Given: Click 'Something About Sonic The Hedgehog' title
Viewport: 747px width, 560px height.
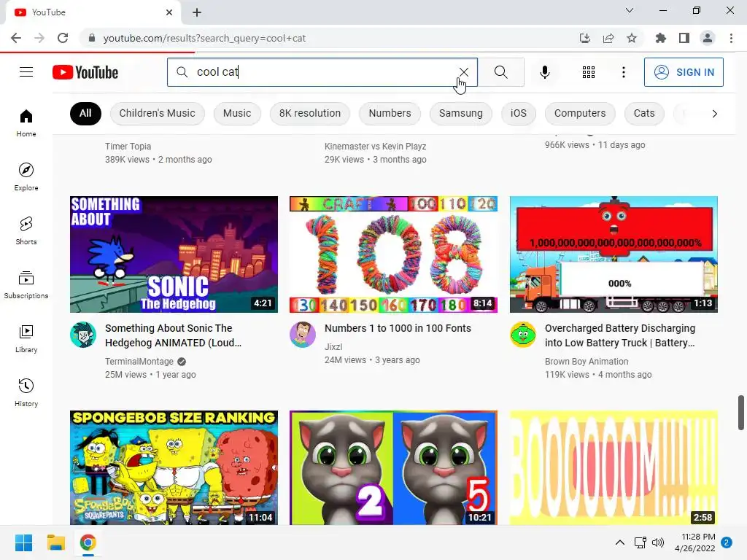Looking at the screenshot, I should pyautogui.click(x=174, y=335).
